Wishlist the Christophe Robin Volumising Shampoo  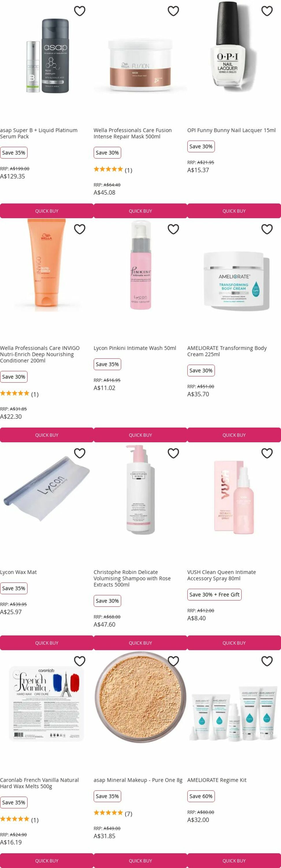[x=173, y=453]
